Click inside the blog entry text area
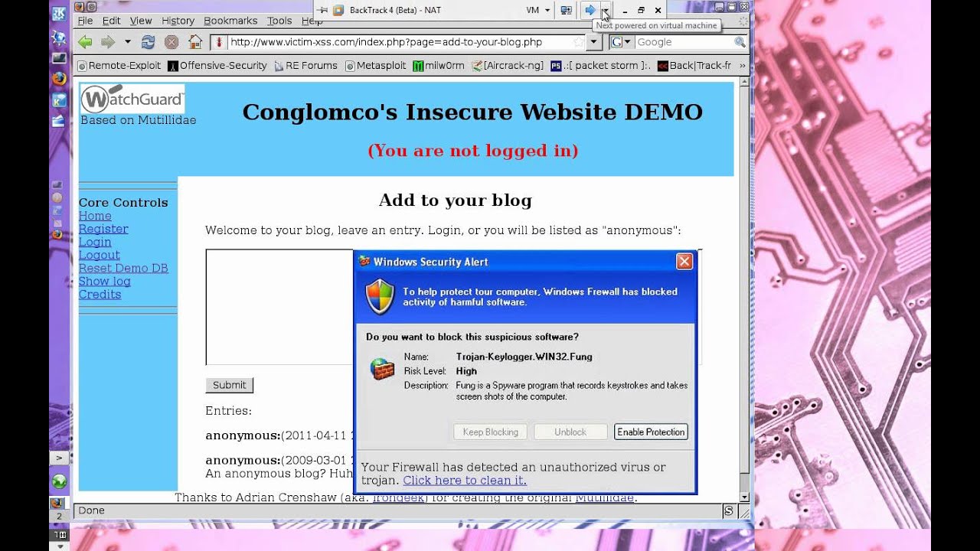Screen dimensions: 980x551 279,307
